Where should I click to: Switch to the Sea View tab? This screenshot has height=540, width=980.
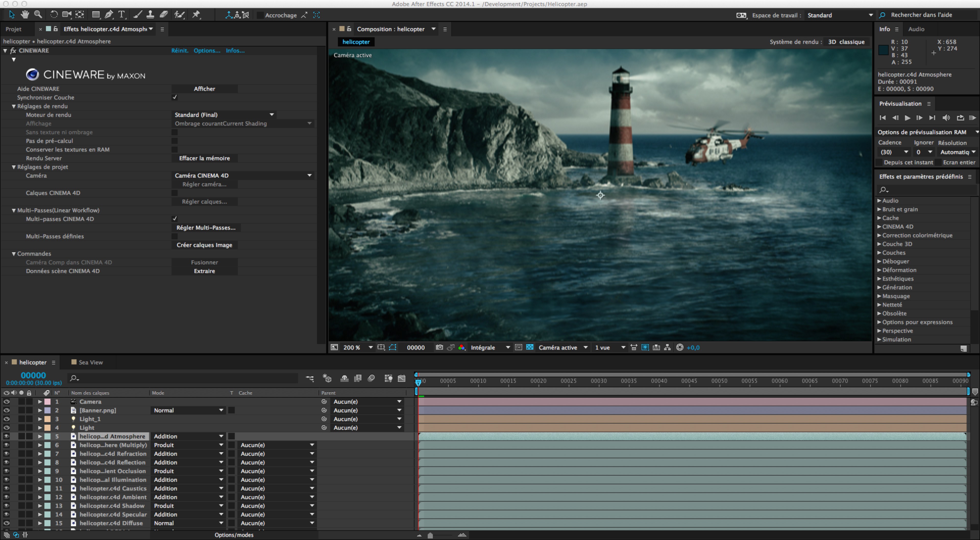click(x=90, y=362)
